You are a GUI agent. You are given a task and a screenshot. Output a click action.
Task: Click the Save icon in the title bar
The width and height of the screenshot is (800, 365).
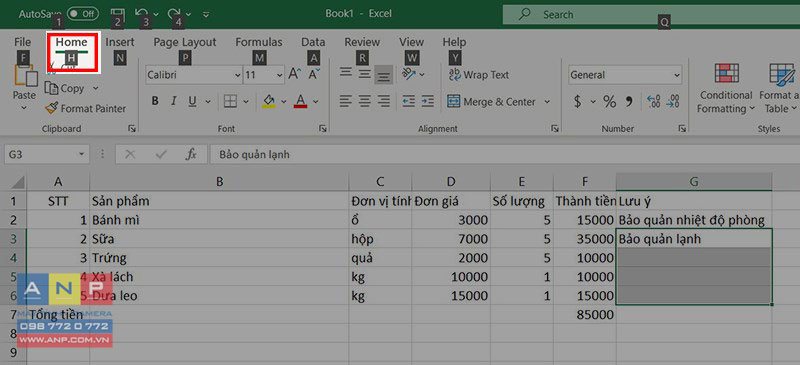pyautogui.click(x=118, y=14)
